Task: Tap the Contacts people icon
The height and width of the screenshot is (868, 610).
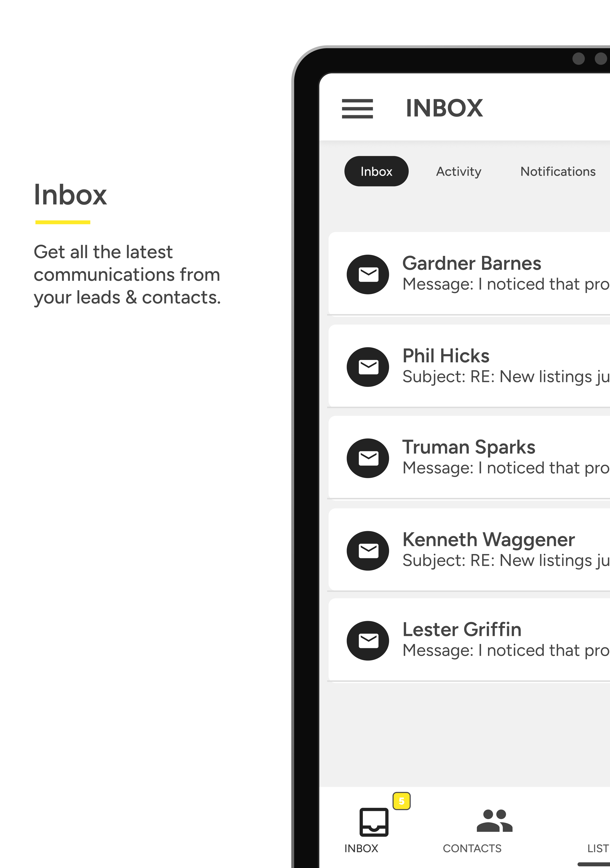Action: coord(494,821)
